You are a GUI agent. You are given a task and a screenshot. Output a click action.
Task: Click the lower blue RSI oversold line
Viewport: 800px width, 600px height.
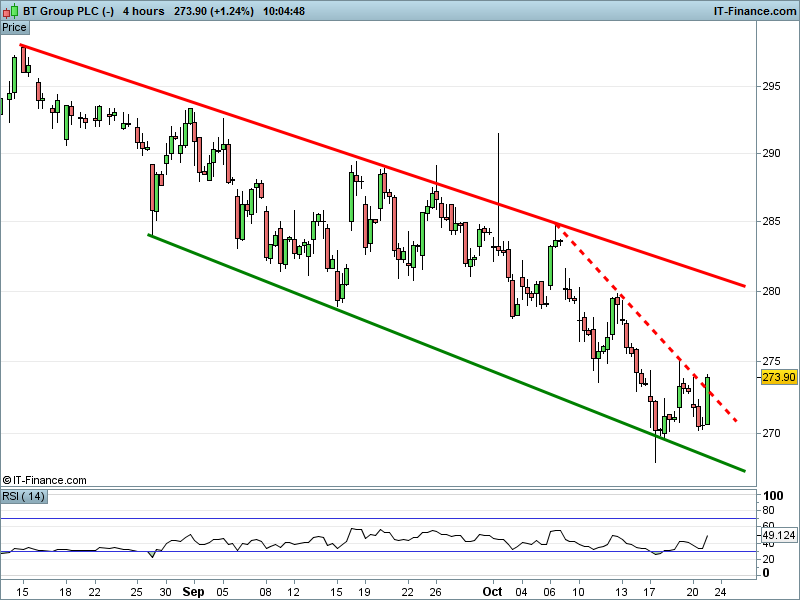click(378, 552)
